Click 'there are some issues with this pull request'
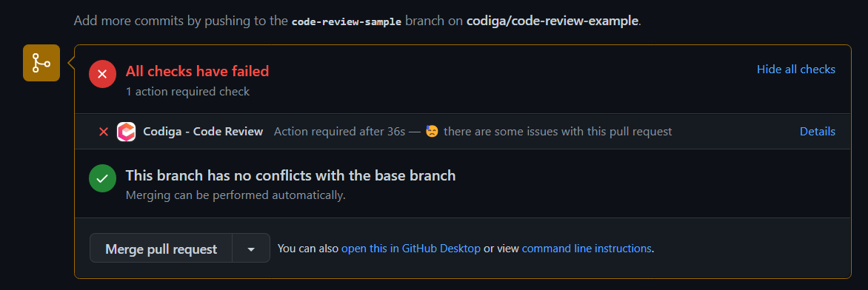868x290 pixels. 558,132
